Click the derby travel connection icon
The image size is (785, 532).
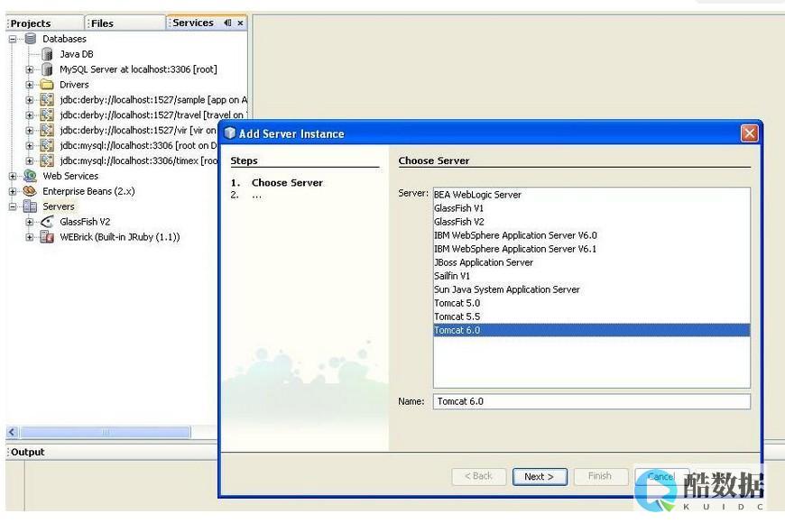(x=47, y=115)
